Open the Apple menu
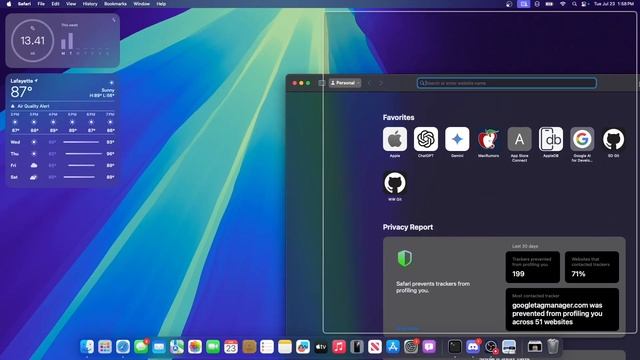 point(9,4)
